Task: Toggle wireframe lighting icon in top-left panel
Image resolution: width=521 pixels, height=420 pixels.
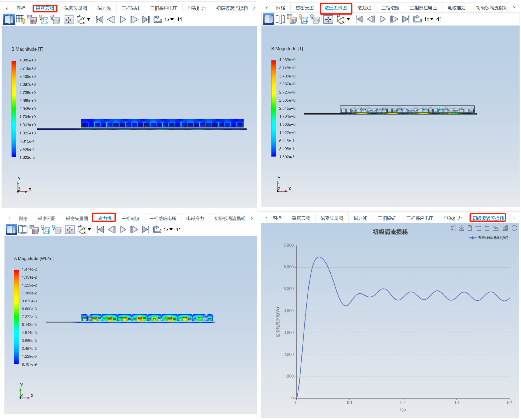Action: (44, 19)
